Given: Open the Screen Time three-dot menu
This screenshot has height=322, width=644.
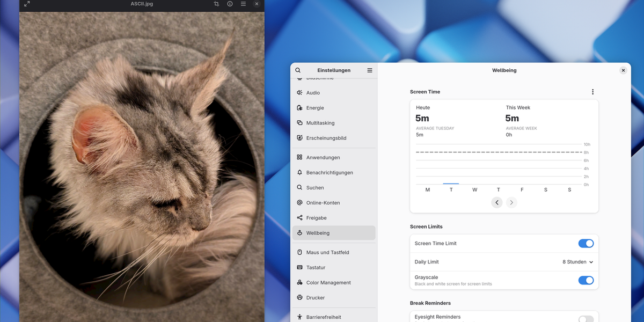Looking at the screenshot, I should tap(592, 92).
